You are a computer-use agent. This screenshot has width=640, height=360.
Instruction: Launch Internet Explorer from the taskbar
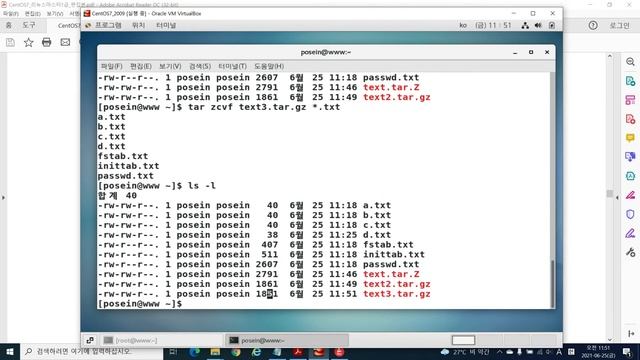tap(256, 351)
